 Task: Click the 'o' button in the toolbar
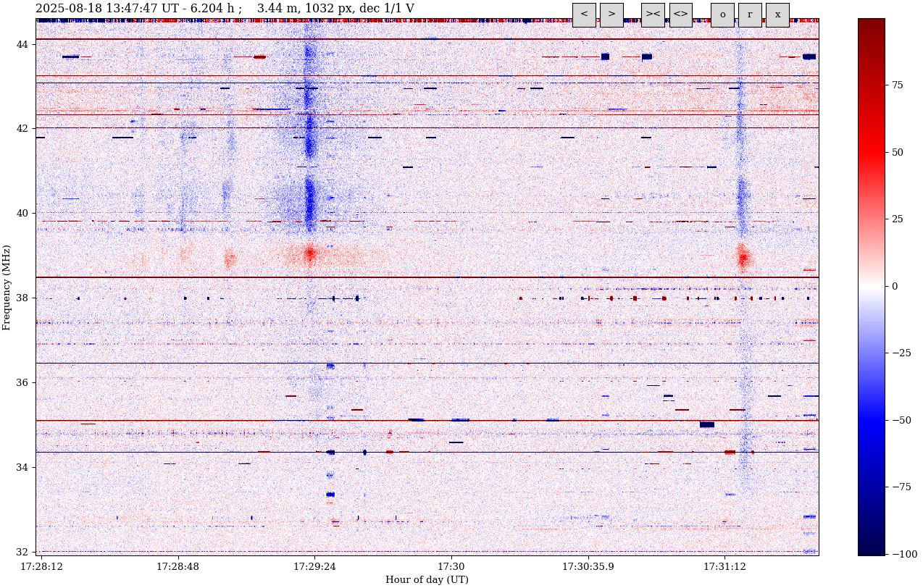pos(722,14)
